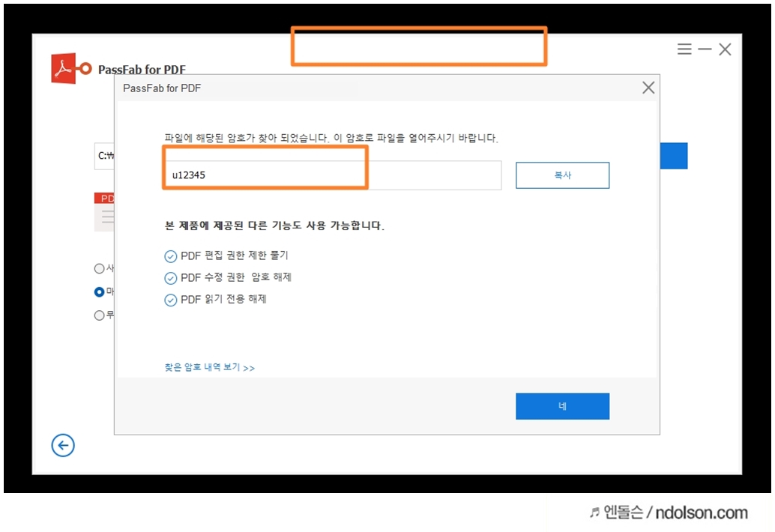Click the C:\ file path field in the main window
This screenshot has height=532, width=775.
tap(104, 156)
